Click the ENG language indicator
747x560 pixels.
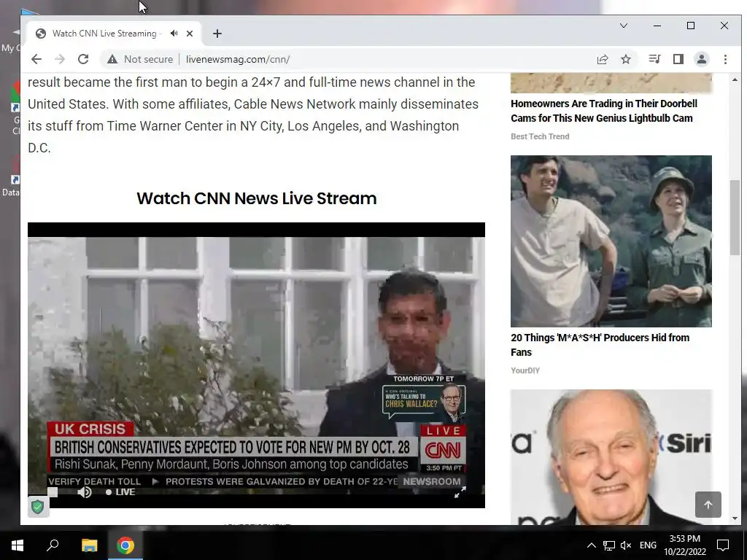click(x=648, y=545)
